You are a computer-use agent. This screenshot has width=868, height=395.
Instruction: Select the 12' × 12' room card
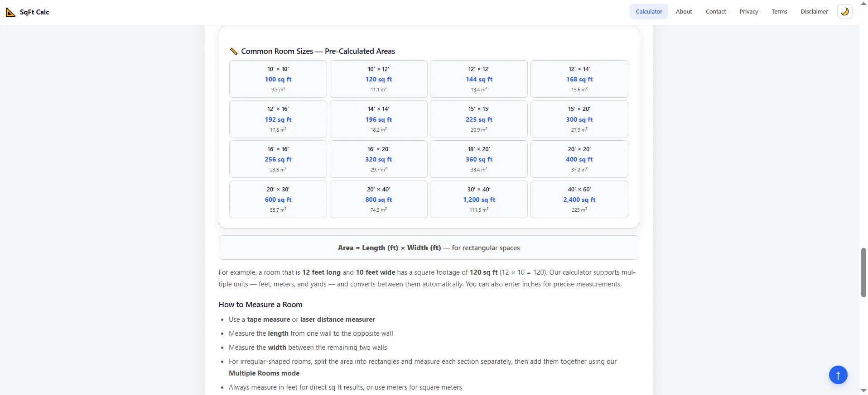click(479, 79)
